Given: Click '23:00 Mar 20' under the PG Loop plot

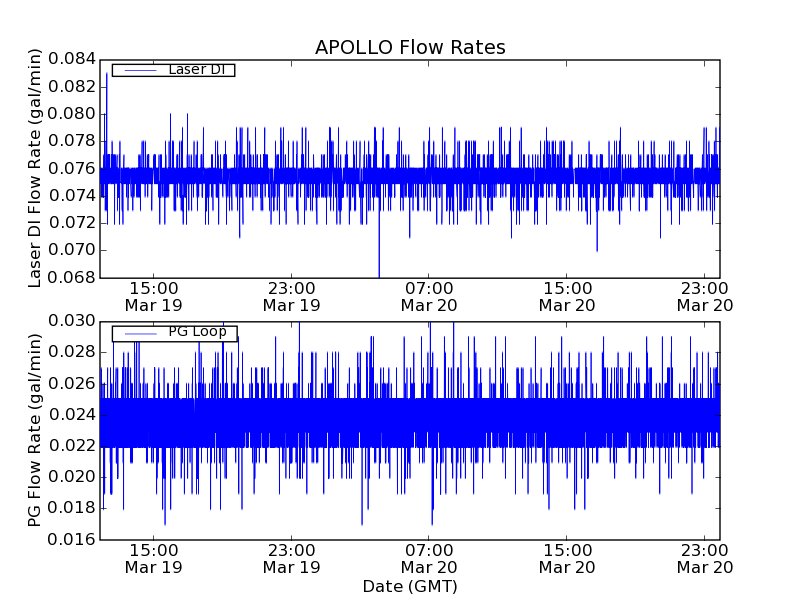Looking at the screenshot, I should 705,559.
